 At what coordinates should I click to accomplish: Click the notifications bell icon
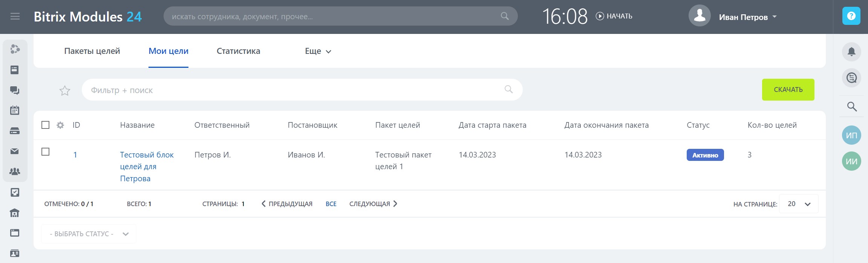[x=851, y=52]
